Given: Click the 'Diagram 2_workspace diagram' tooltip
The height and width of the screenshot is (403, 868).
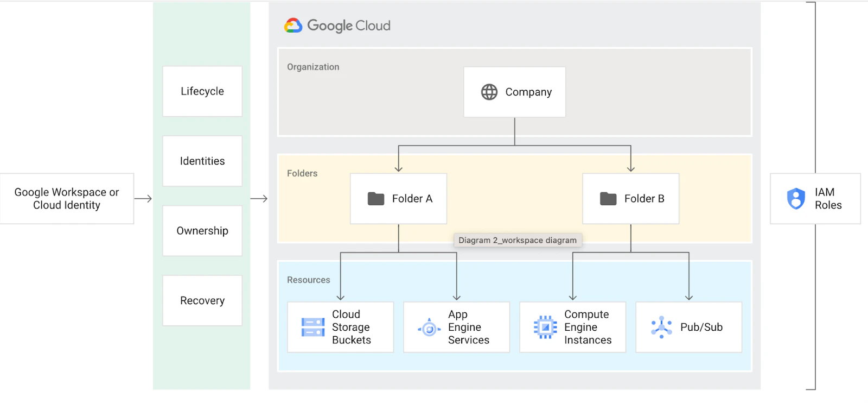Looking at the screenshot, I should (x=518, y=240).
